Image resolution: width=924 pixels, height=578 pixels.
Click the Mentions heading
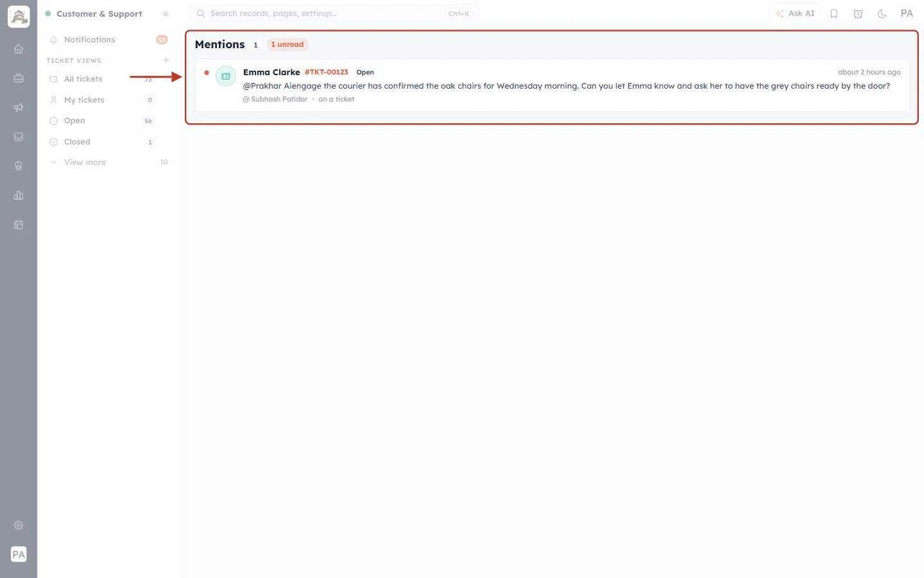220,44
